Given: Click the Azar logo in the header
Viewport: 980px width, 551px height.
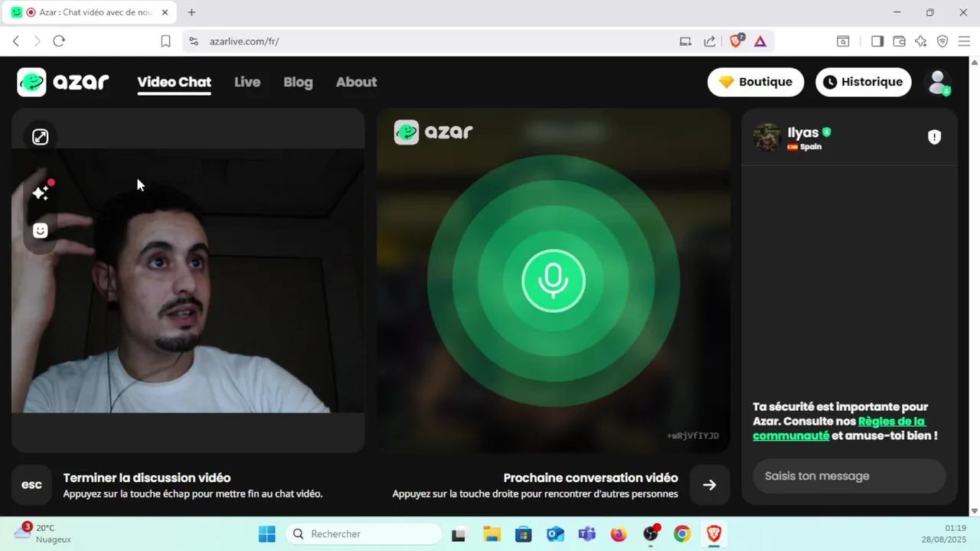Looking at the screenshot, I should 63,82.
